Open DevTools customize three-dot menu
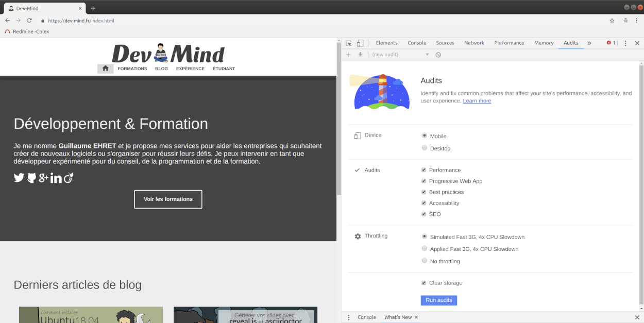The width and height of the screenshot is (644, 323). 625,43
